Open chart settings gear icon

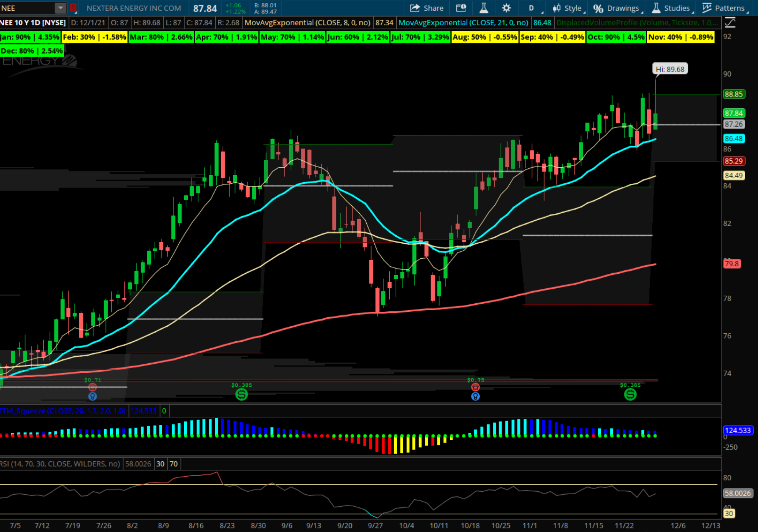coord(506,8)
